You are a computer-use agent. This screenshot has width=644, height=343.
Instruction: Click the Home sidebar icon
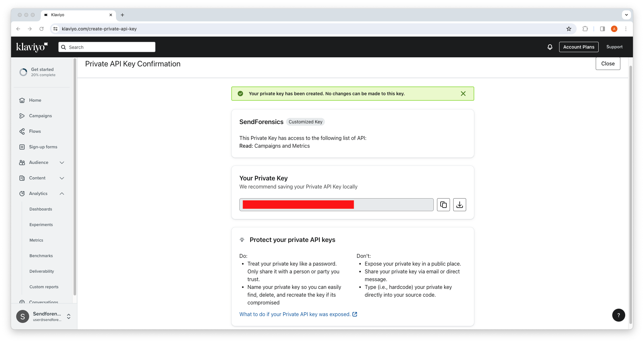[x=22, y=100]
